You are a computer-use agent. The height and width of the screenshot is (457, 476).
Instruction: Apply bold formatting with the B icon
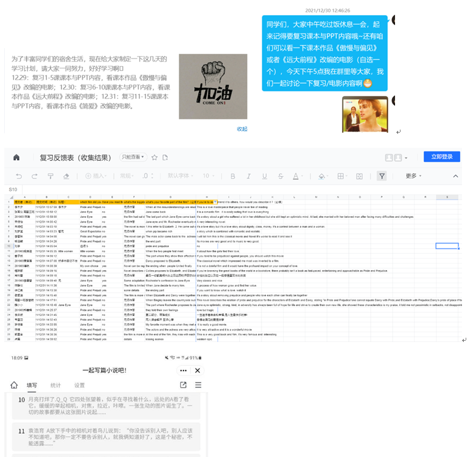233,176
